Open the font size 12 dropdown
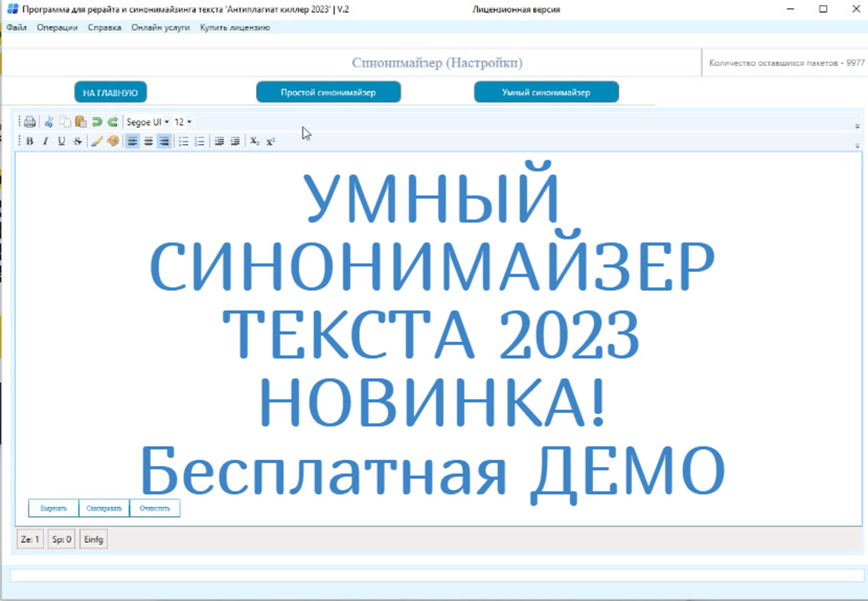 (183, 122)
